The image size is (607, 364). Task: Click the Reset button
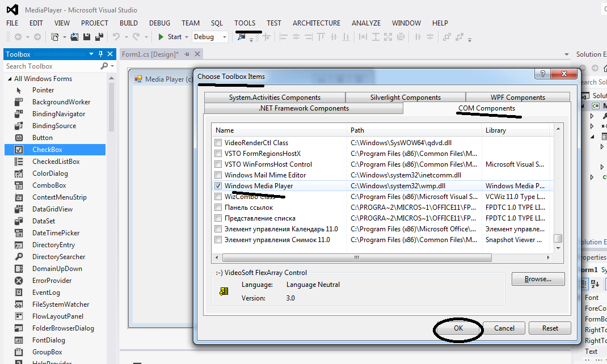pos(550,328)
